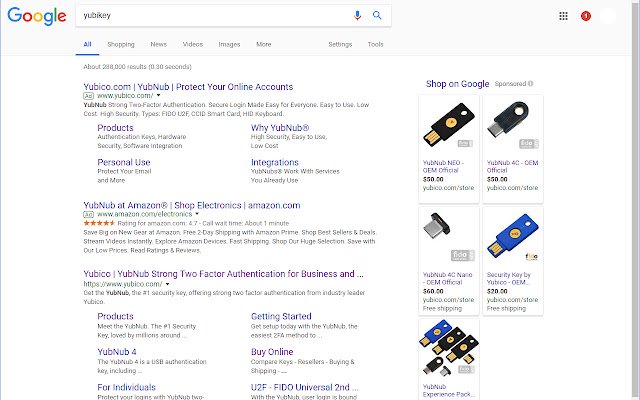This screenshot has width=640, height=400.
Task: Switch to the All tab
Action: click(x=87, y=44)
